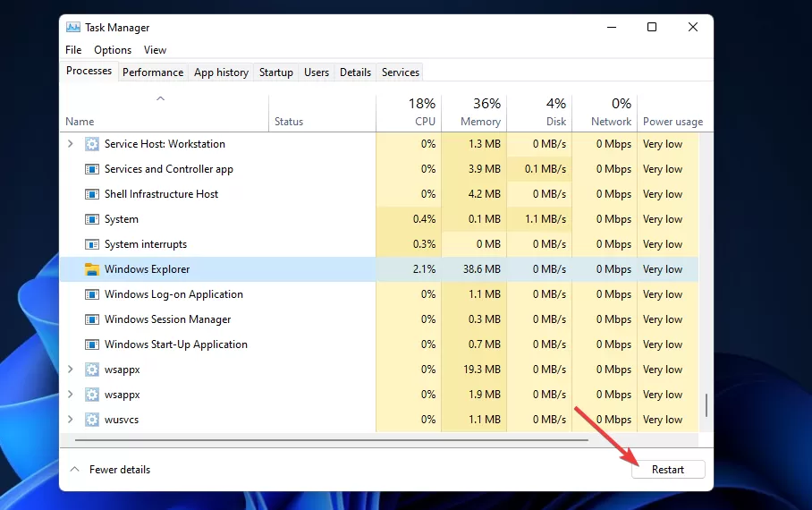
Task: Expand the first wsappx process group
Action: click(71, 369)
